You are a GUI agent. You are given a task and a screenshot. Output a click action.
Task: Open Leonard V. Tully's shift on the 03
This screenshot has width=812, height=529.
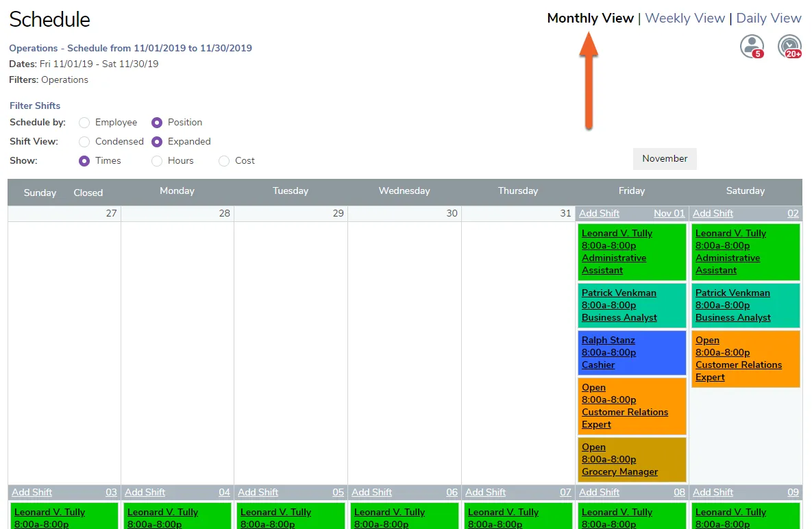tap(64, 516)
